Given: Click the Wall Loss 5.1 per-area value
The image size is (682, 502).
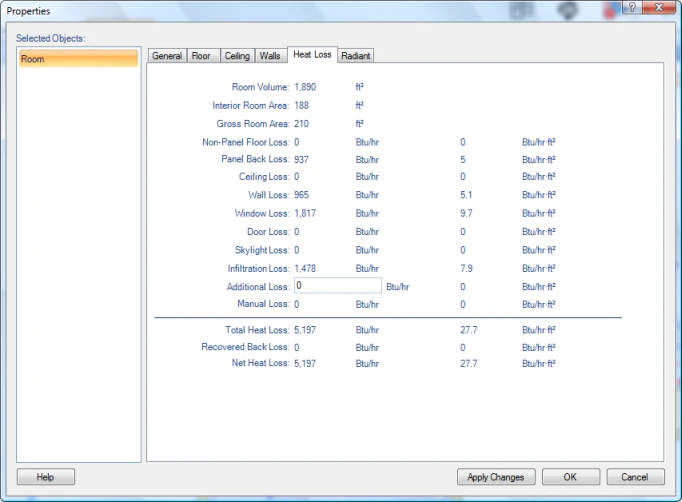Looking at the screenshot, I should (466, 194).
